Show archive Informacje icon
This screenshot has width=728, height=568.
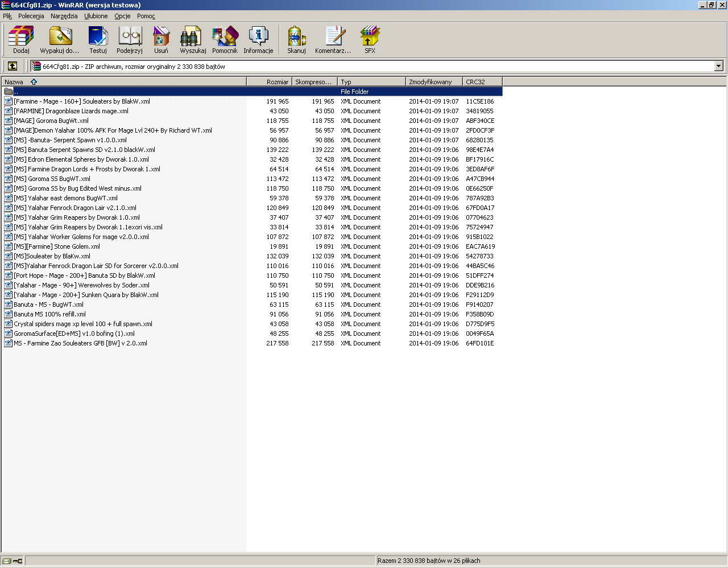(x=258, y=39)
